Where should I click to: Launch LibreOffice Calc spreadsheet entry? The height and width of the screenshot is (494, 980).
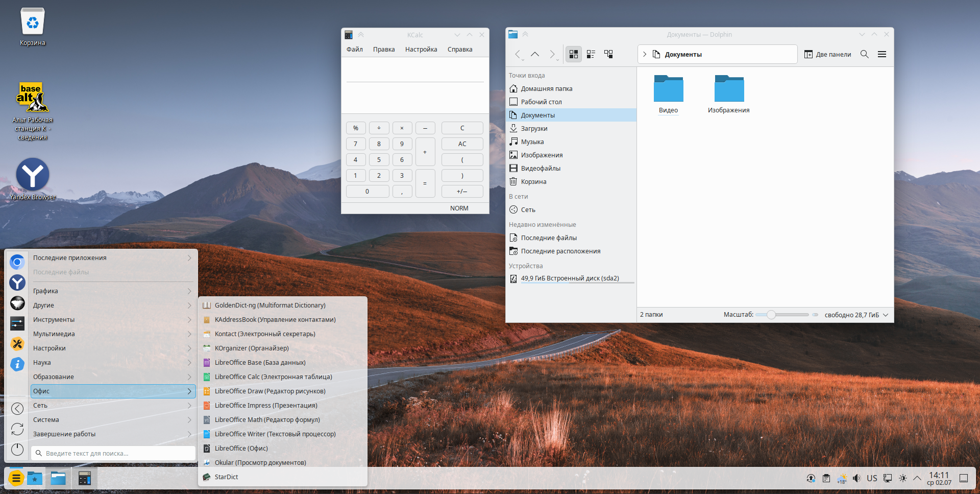(273, 377)
